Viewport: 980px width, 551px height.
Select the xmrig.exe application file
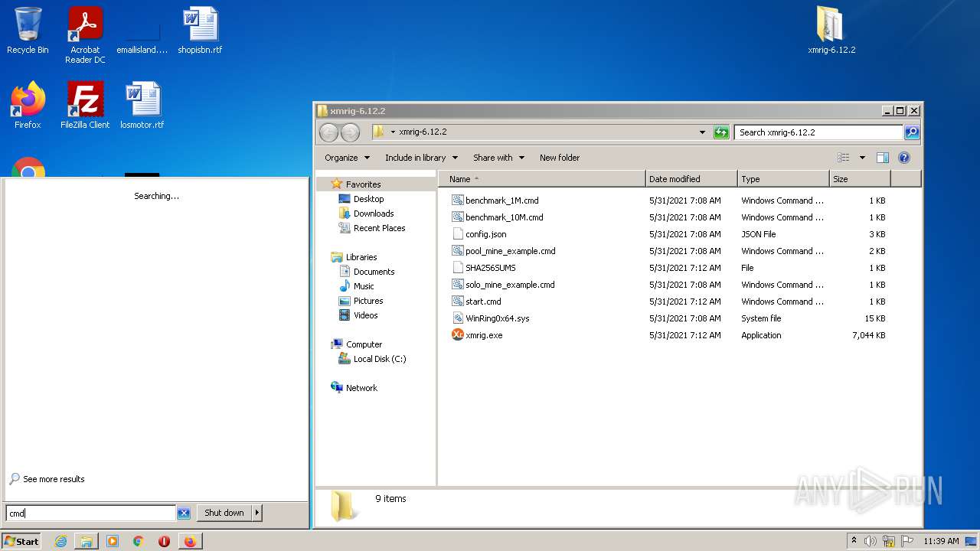484,335
